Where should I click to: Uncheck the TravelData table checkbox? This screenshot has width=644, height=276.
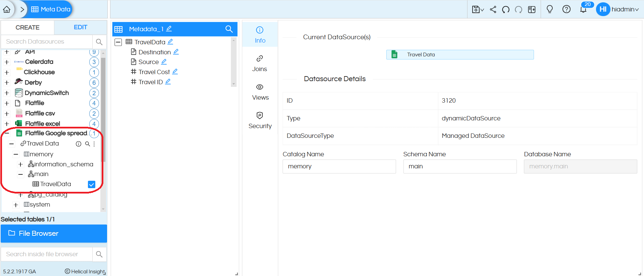click(x=92, y=184)
